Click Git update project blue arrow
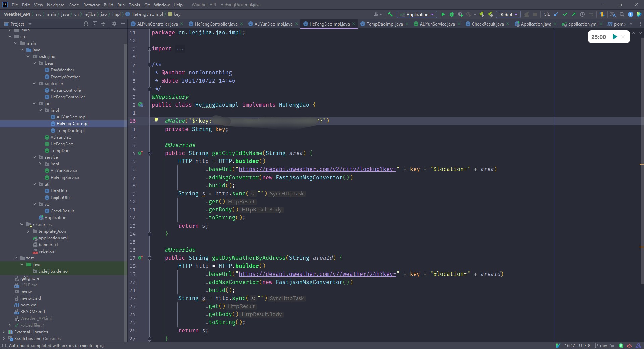Screen dimensions: 644x349 pyautogui.click(x=556, y=14)
